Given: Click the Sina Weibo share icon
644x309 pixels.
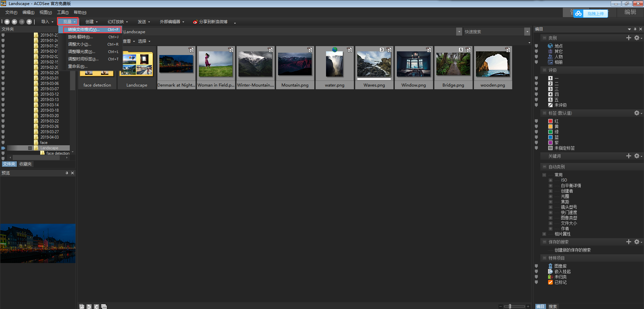Looking at the screenshot, I should 195,22.
